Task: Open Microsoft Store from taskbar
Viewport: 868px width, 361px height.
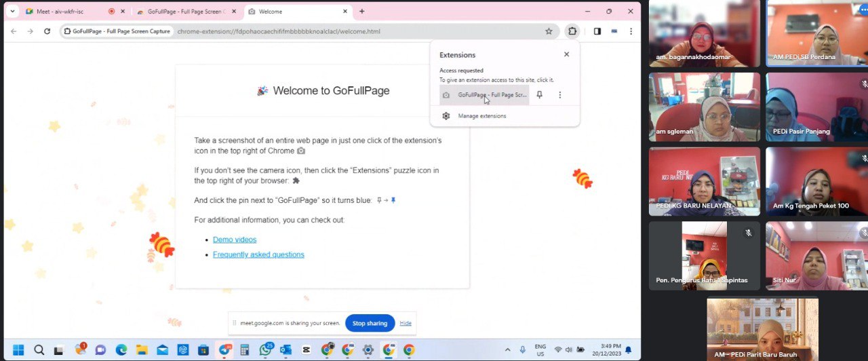Action: 203,350
